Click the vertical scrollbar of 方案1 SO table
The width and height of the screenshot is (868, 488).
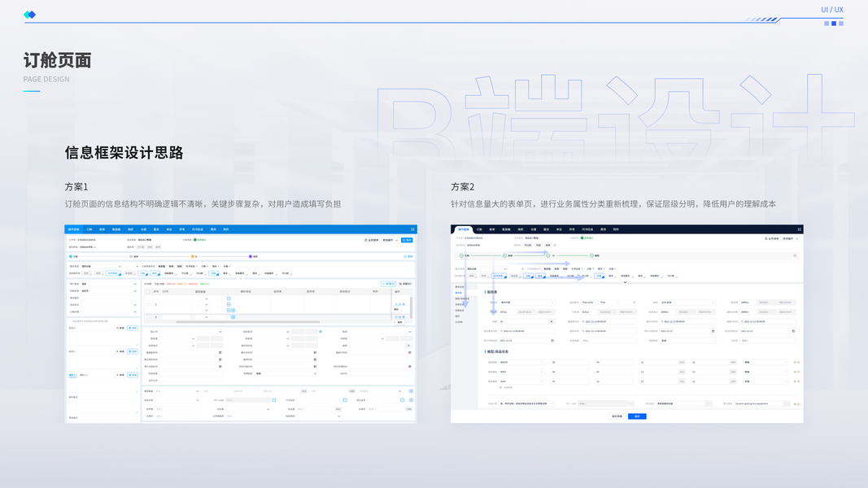click(412, 307)
